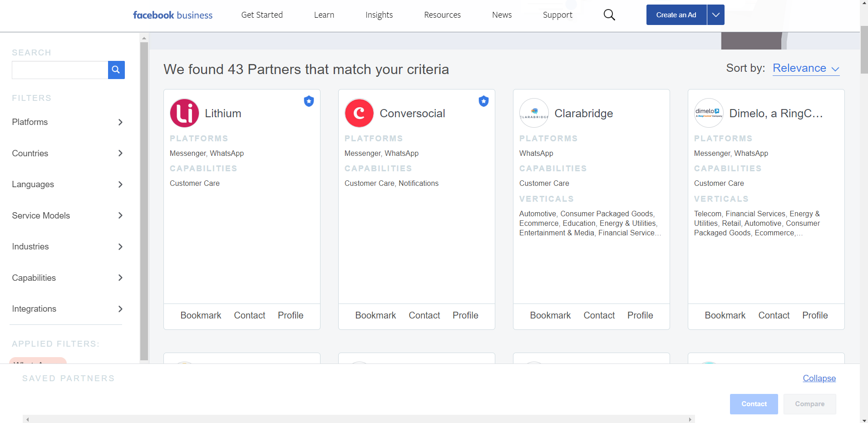Click Conversocial's blue badge icon
Screen dimensions: 868x423
[484, 101]
